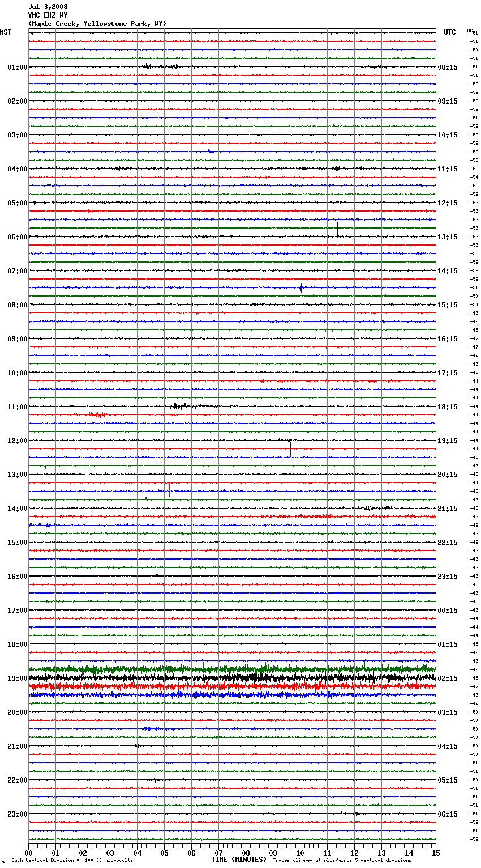Click the Each Vertical Division 100.00 microvolts note
The height and width of the screenshot is (868, 481).
pos(72,861)
